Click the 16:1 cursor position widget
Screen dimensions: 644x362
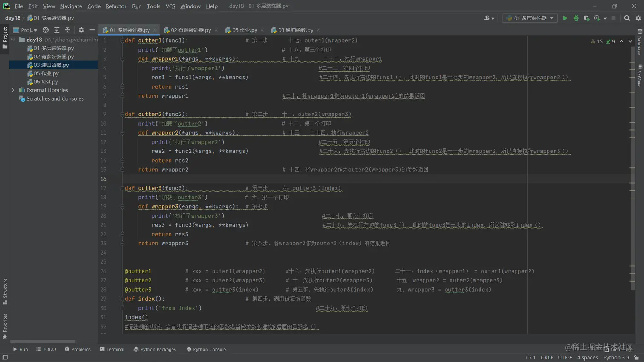(x=530, y=358)
